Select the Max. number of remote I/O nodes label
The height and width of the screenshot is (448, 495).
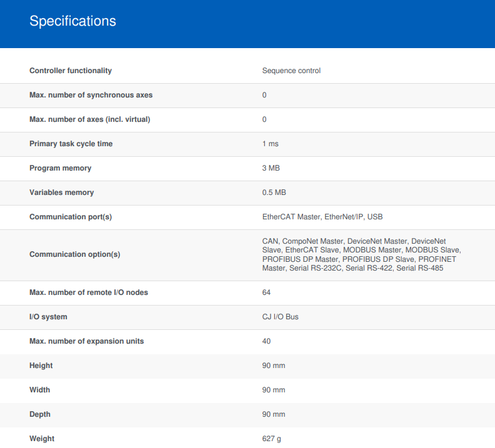pyautogui.click(x=89, y=292)
